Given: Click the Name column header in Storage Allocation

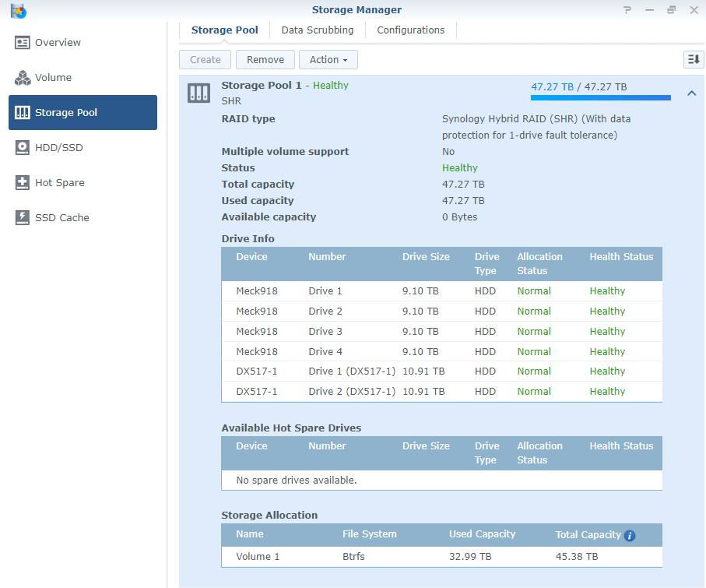Looking at the screenshot, I should pos(250,534).
